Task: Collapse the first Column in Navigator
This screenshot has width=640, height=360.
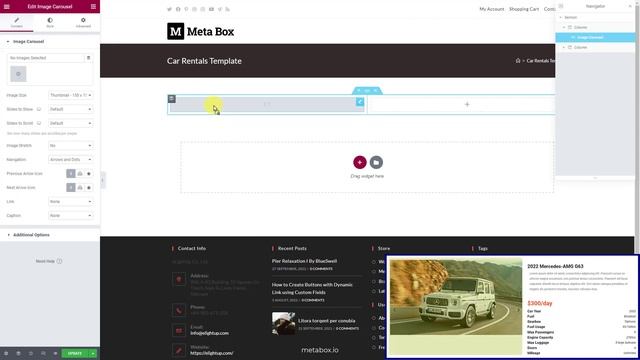Action: [564, 27]
